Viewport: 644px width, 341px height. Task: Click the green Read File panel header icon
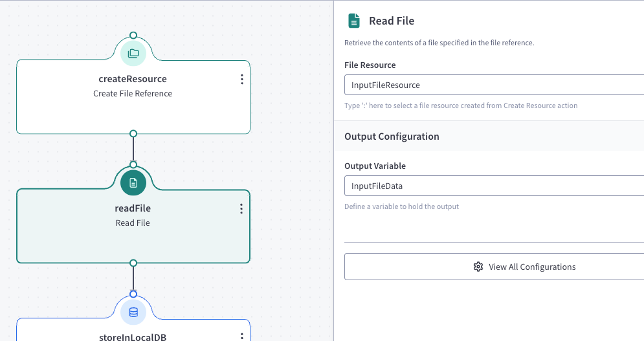click(354, 21)
